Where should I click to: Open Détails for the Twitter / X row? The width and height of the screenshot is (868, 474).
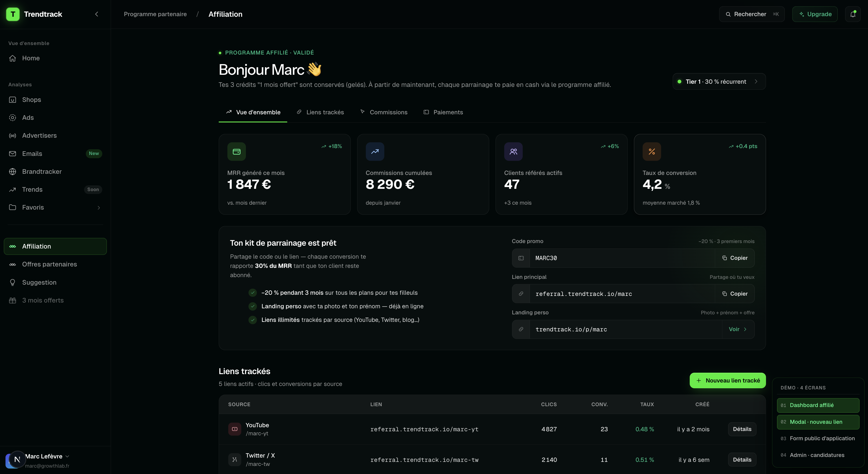[x=742, y=460]
